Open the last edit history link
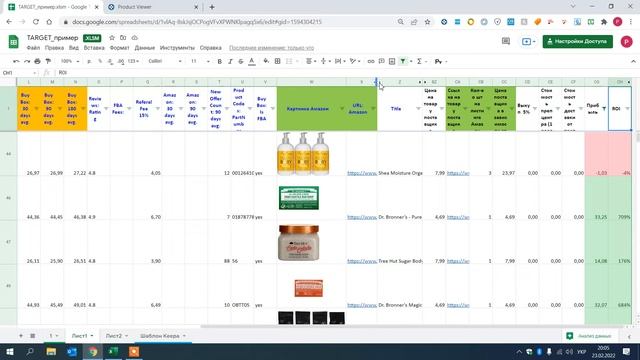The height and width of the screenshot is (360, 640). click(x=271, y=48)
